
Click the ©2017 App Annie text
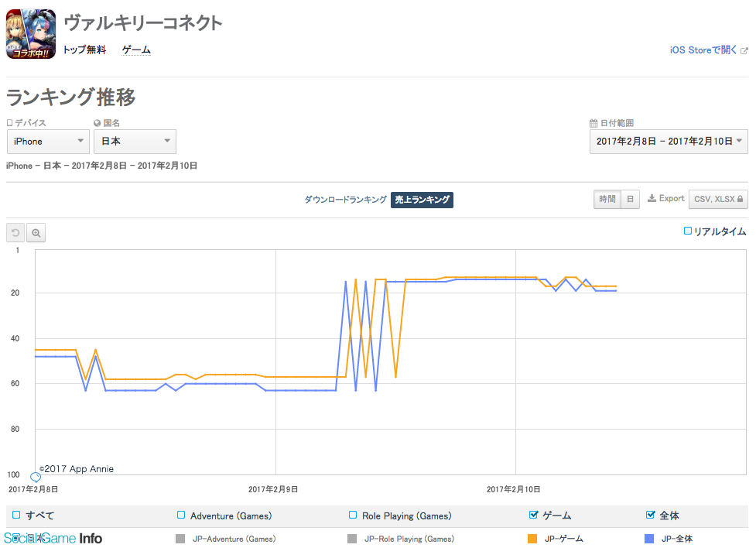point(77,469)
